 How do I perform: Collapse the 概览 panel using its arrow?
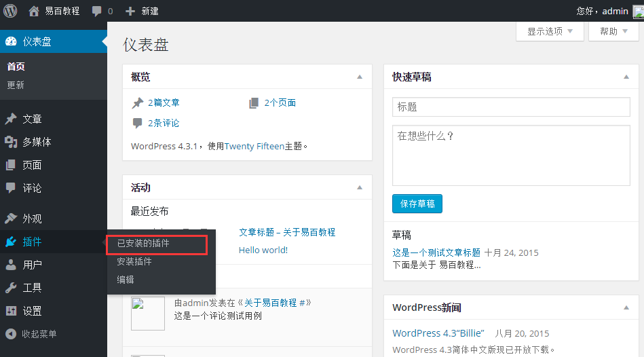tap(360, 77)
